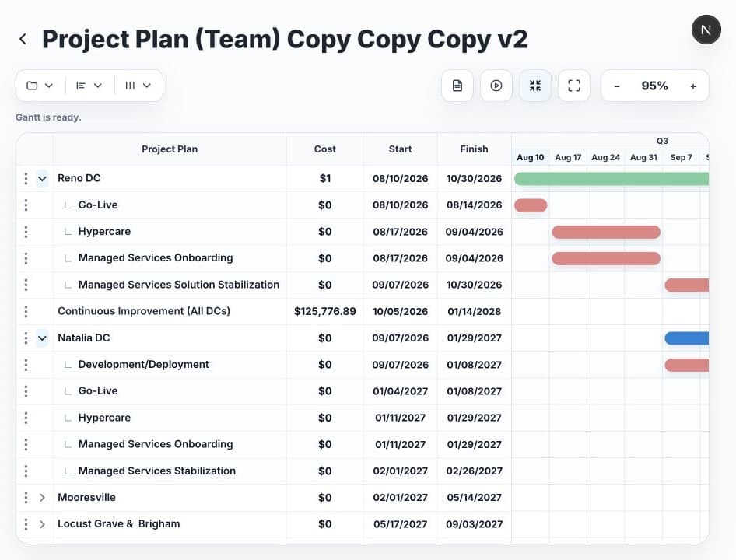Toggle the collapse-all arrows button
Viewport: 736px width, 560px height.
click(535, 86)
